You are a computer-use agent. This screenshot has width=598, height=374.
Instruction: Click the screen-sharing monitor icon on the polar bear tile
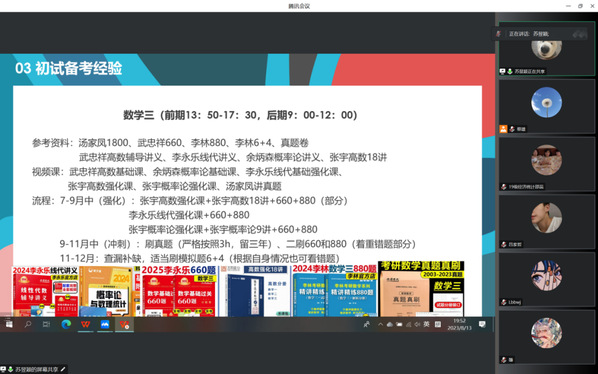point(503,71)
